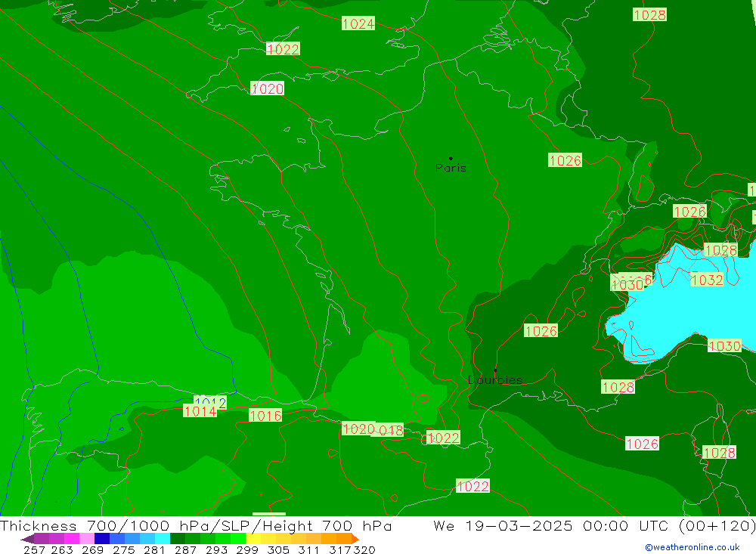The width and height of the screenshot is (756, 554).
Task: Click the 287 legend value
Action: click(x=185, y=549)
